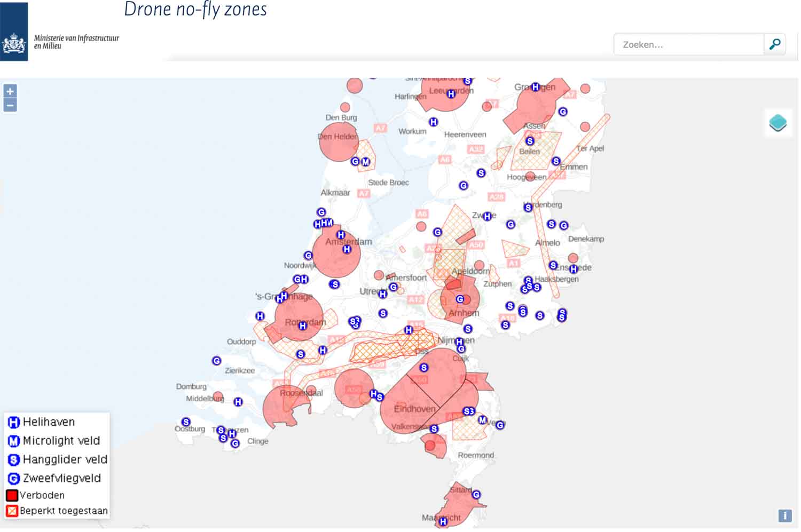Click the Zweefvliegveld legend label

pyautogui.click(x=62, y=478)
